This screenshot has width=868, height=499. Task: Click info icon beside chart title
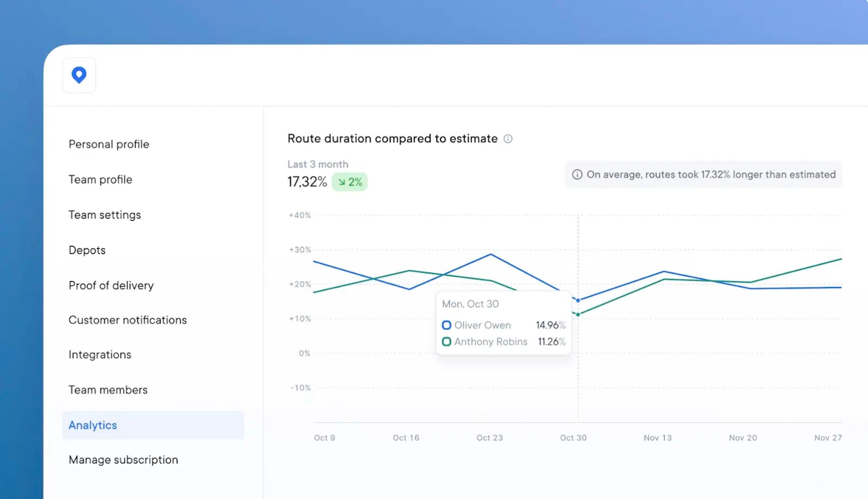[x=508, y=139]
